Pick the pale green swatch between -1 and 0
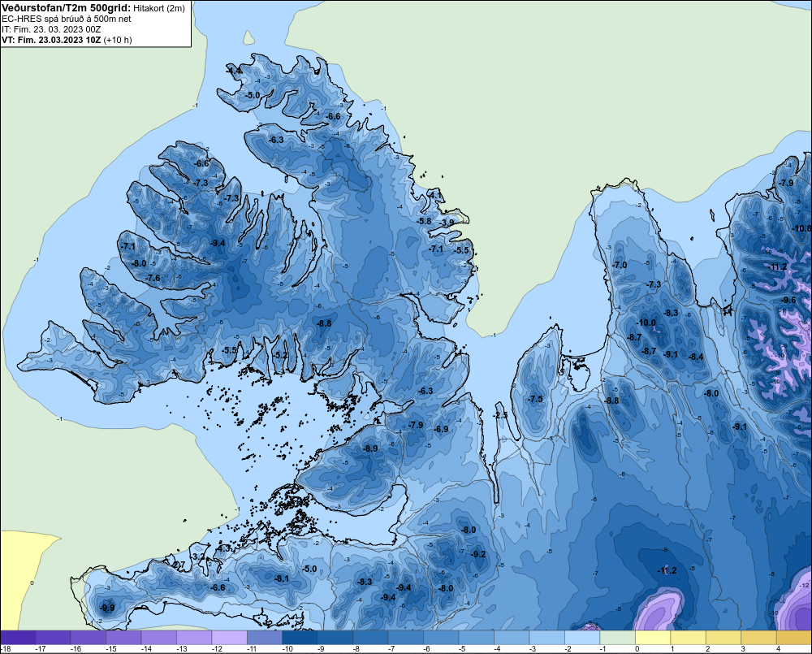 [617, 638]
